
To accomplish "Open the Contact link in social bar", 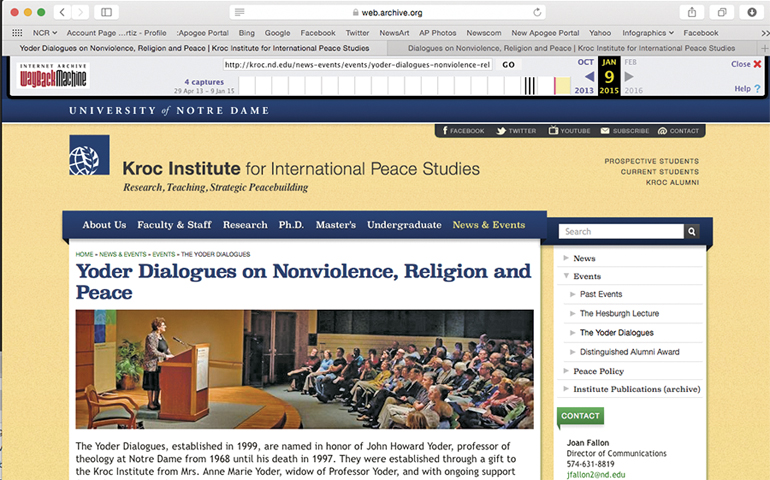I will point(678,131).
